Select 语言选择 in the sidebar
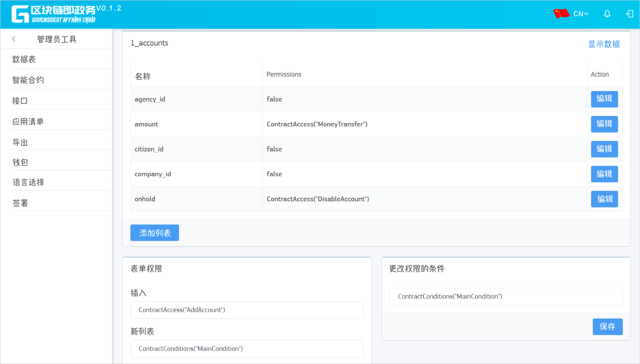Viewport: 640px width, 364px height. tap(28, 183)
